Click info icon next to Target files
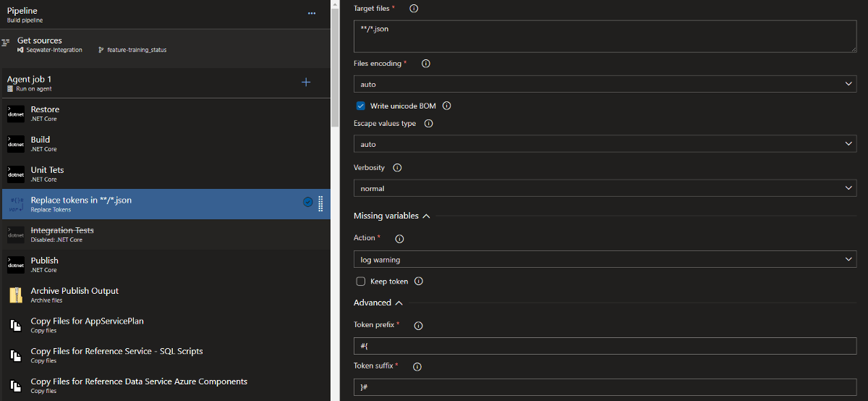Screen dimensions: 868x401 pyautogui.click(x=414, y=9)
